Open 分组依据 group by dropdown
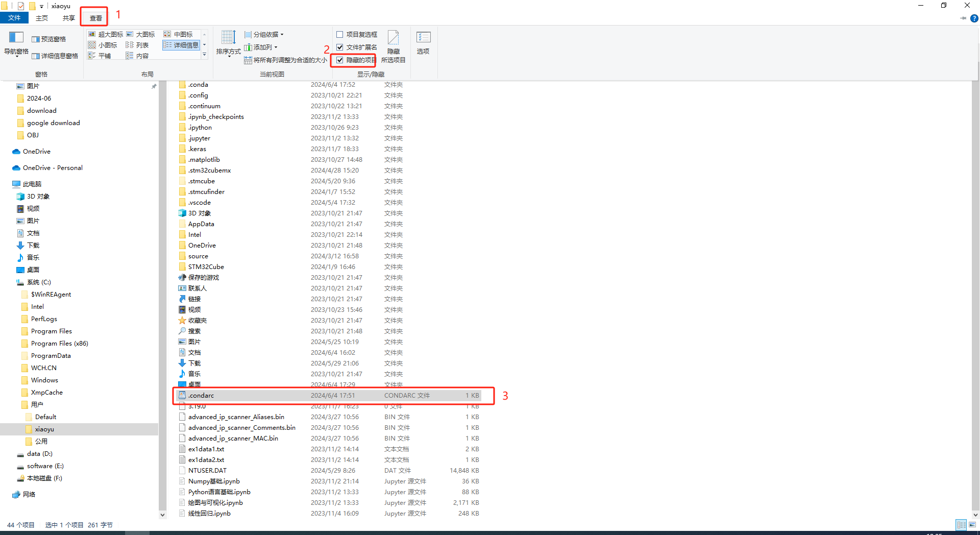The width and height of the screenshot is (980, 535). click(x=264, y=35)
